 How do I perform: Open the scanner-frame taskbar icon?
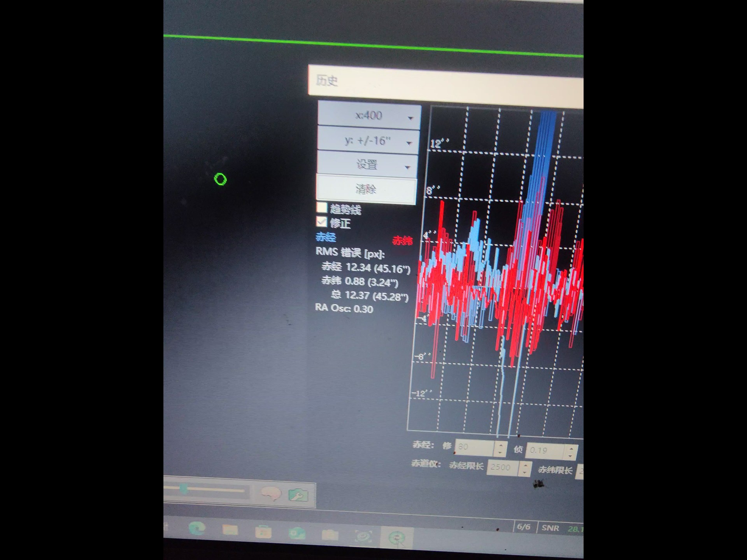[364, 537]
